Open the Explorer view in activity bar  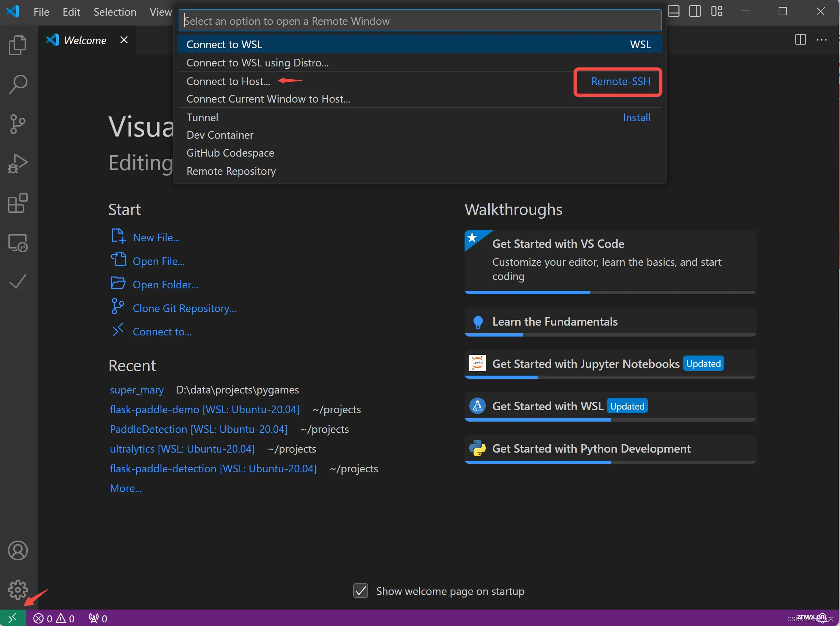(18, 45)
